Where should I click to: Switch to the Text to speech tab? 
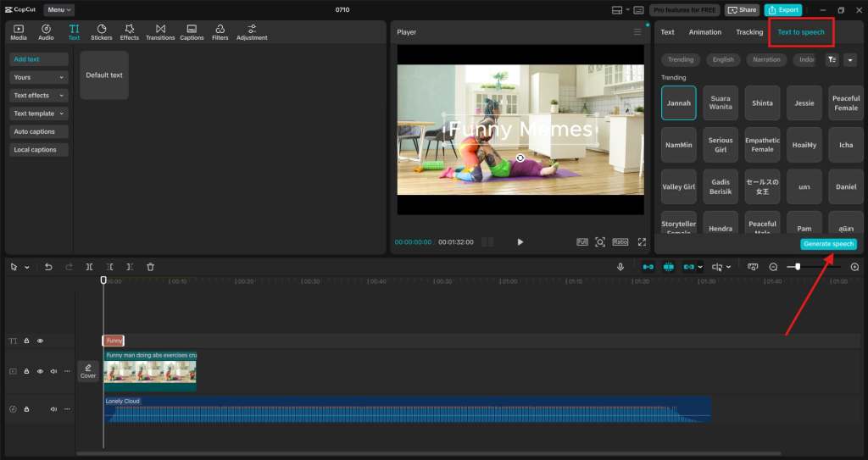click(x=801, y=32)
